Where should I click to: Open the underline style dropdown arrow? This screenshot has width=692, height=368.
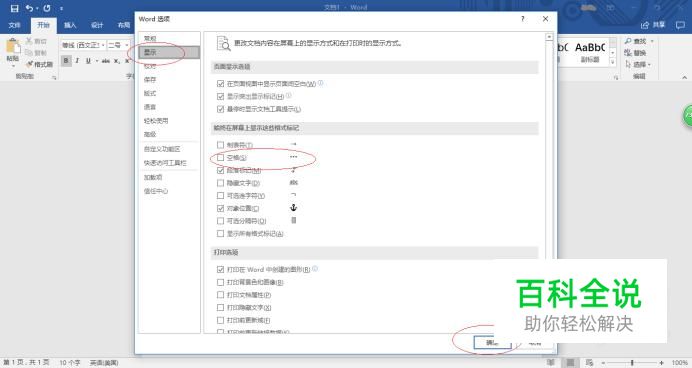(x=97, y=61)
